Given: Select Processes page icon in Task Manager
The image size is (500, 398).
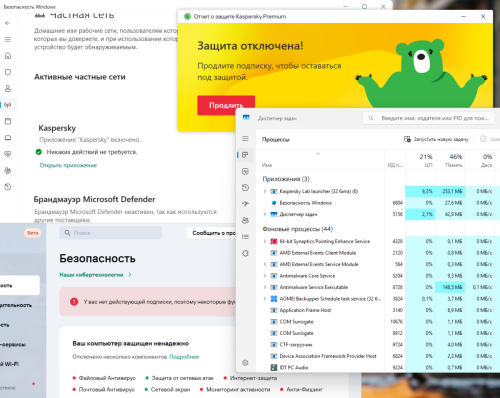Looking at the screenshot, I should (245, 155).
